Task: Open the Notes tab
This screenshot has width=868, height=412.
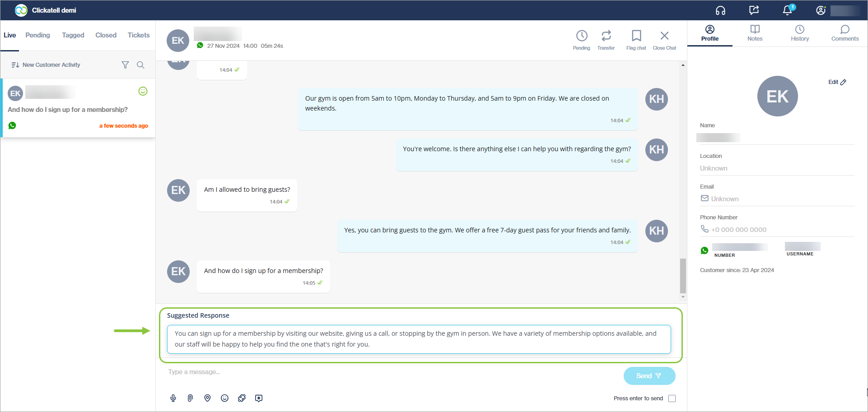Action: tap(755, 33)
